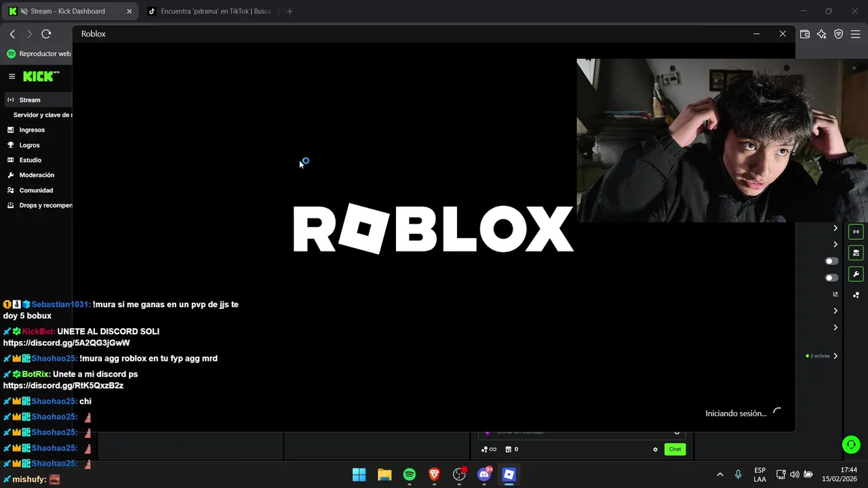Open the Kick sidebar hamburger menu
This screenshot has width=868, height=488.
tap(12, 77)
